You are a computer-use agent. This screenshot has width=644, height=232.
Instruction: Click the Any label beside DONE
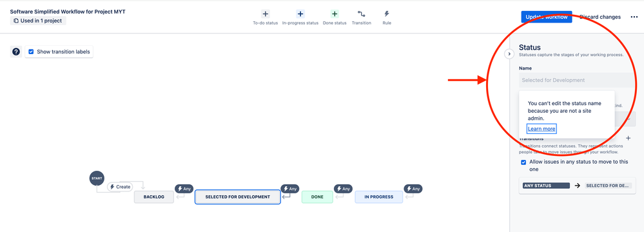(x=344, y=189)
